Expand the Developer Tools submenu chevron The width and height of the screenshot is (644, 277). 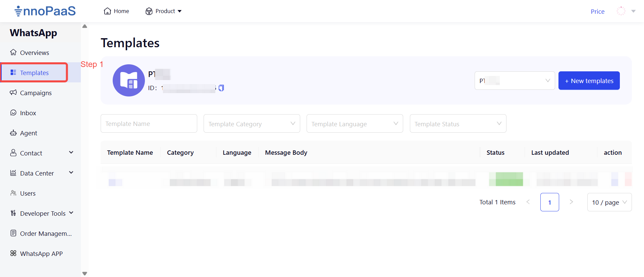(x=71, y=213)
